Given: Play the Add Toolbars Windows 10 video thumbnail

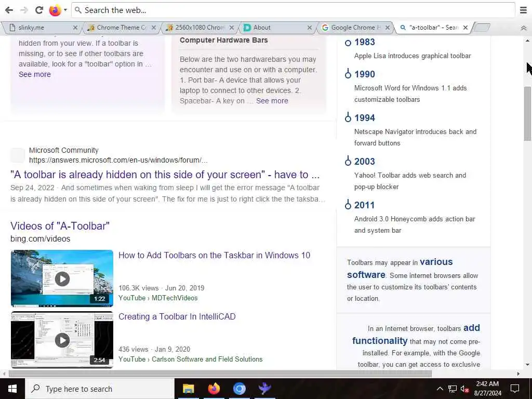Looking at the screenshot, I should [62, 278].
